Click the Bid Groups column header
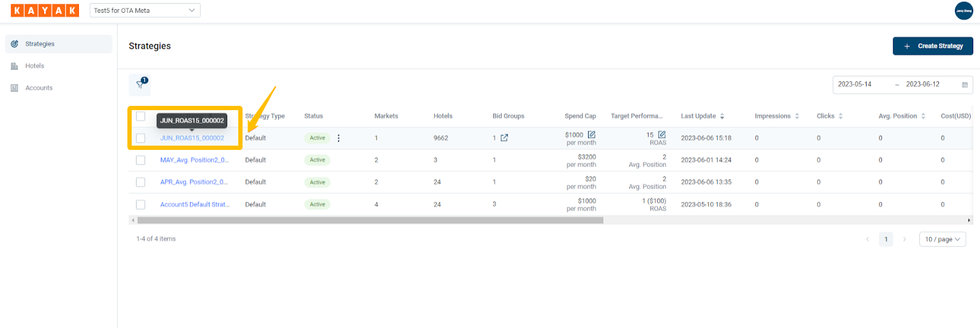The image size is (980, 328). pos(508,116)
